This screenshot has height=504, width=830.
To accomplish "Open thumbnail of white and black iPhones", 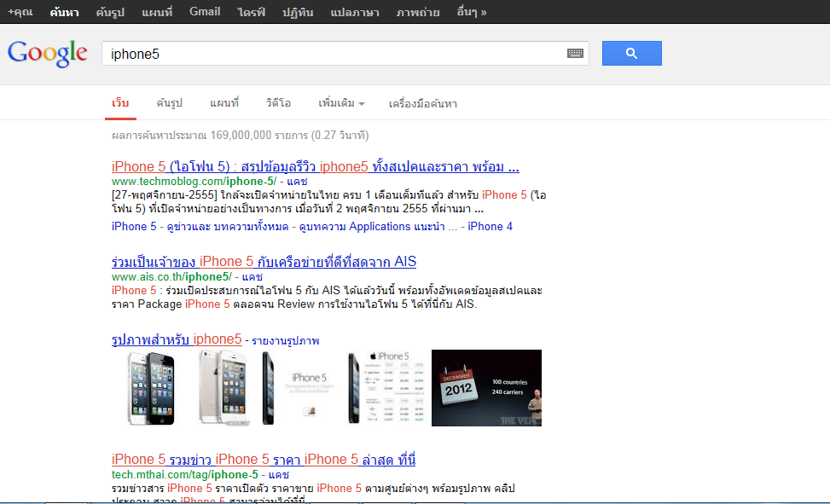I will (152, 388).
